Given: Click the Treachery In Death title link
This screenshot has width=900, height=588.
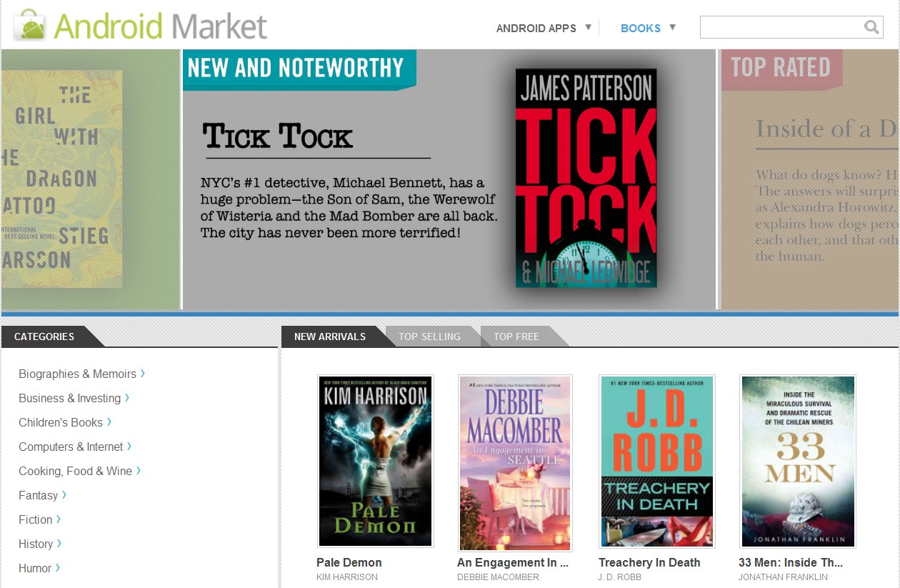Looking at the screenshot, I should pos(649,562).
